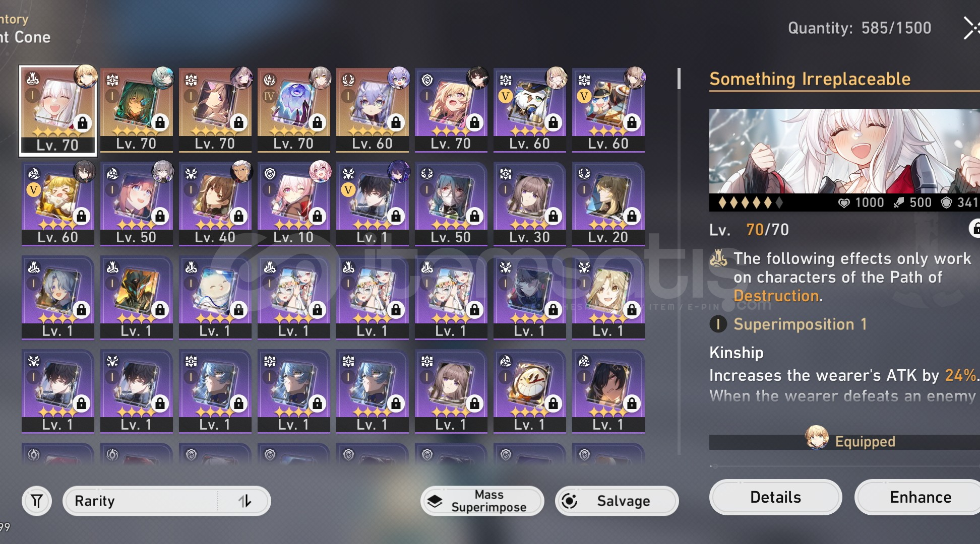This screenshot has height=544, width=980.
Task: Click the Superimposition 1 rank badge
Action: coord(718,324)
